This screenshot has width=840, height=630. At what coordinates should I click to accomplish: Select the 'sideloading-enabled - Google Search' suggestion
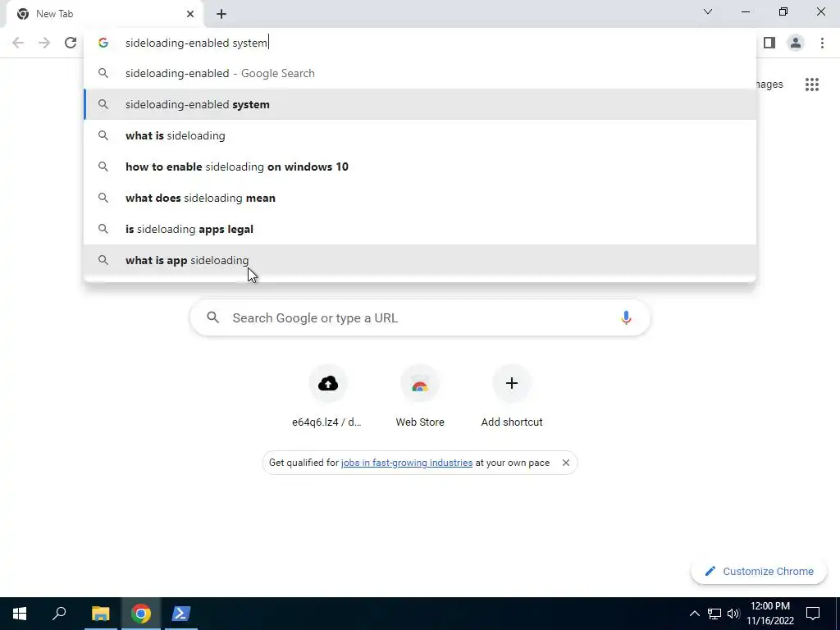tap(420, 73)
